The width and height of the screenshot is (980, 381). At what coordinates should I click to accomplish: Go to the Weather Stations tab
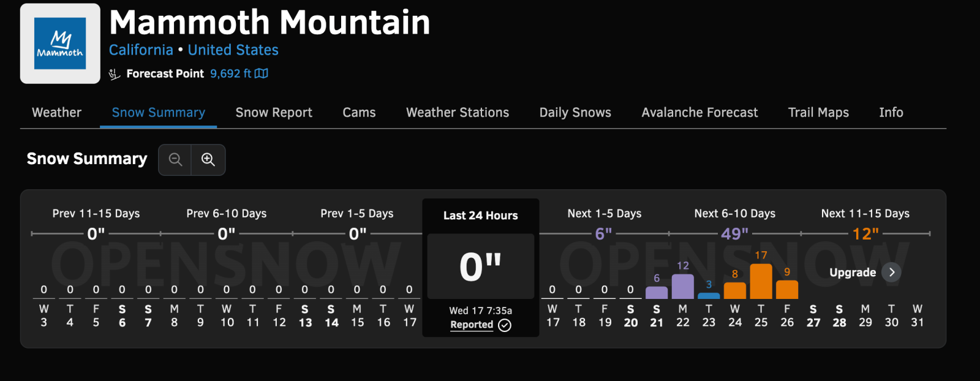click(x=458, y=113)
